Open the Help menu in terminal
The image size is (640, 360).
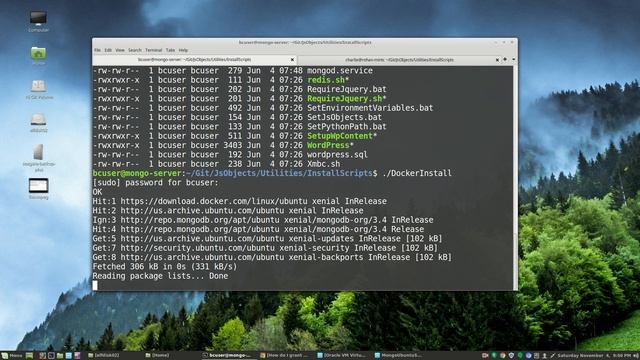[183, 50]
